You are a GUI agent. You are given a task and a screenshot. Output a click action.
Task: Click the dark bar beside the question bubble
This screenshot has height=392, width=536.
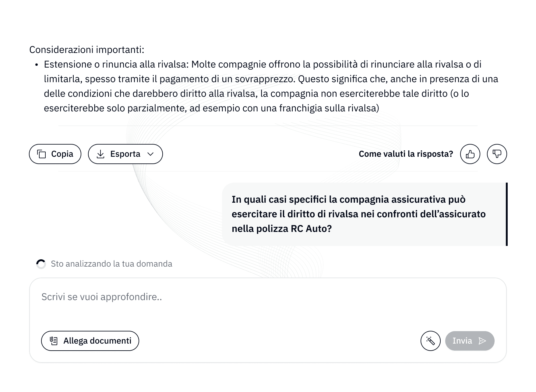pos(506,214)
